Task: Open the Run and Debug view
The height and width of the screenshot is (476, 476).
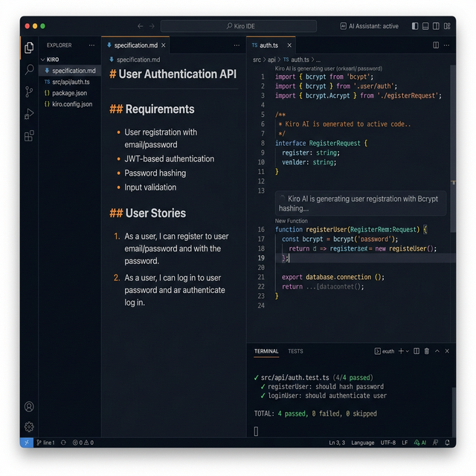Action: tap(29, 114)
